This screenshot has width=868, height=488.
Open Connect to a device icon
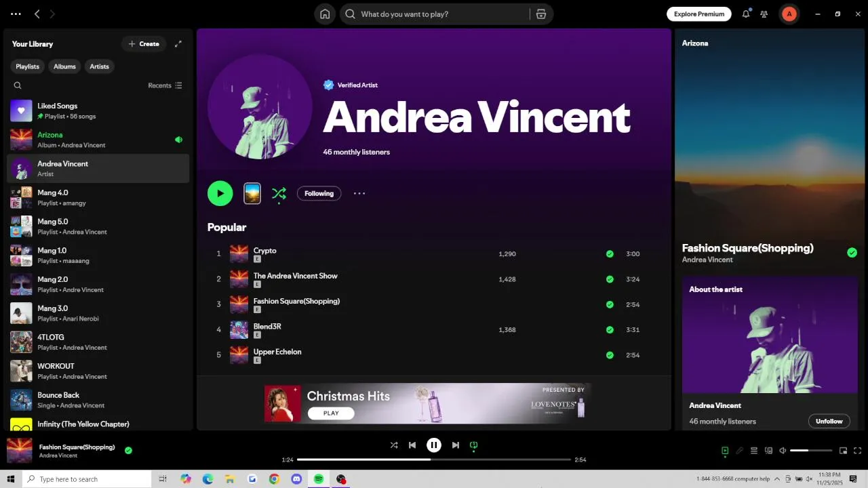[768, 451]
